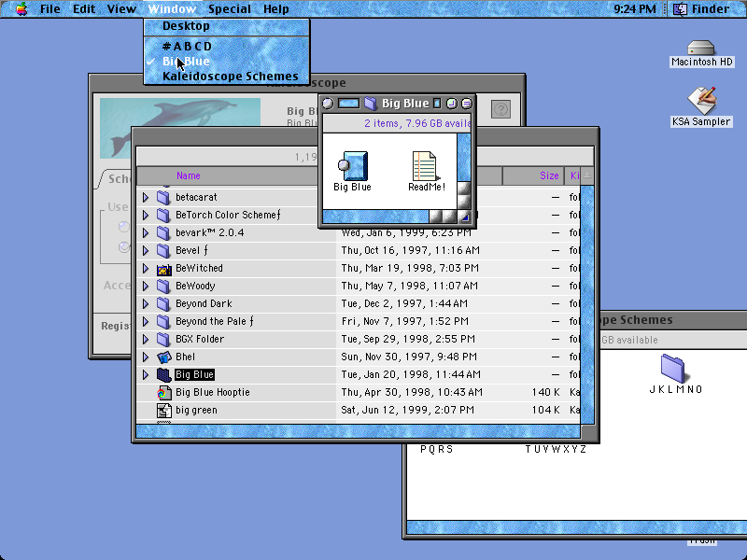Image resolution: width=747 pixels, height=560 pixels.
Task: Click the Beyond the Pale folder icon
Action: (x=163, y=321)
